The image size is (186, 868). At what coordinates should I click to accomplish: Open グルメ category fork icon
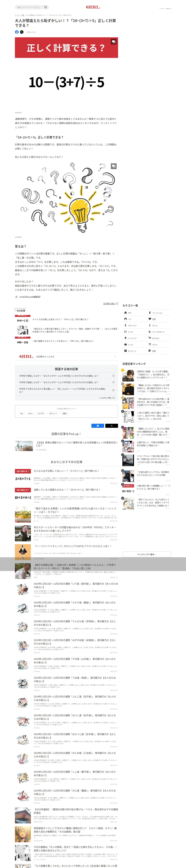click(x=150, y=344)
